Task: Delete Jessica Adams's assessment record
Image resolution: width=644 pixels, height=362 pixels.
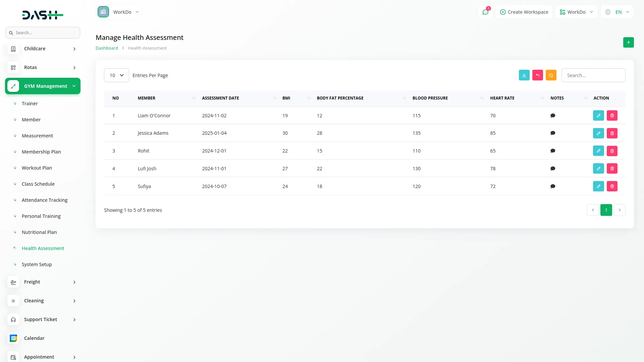Action: pyautogui.click(x=612, y=133)
